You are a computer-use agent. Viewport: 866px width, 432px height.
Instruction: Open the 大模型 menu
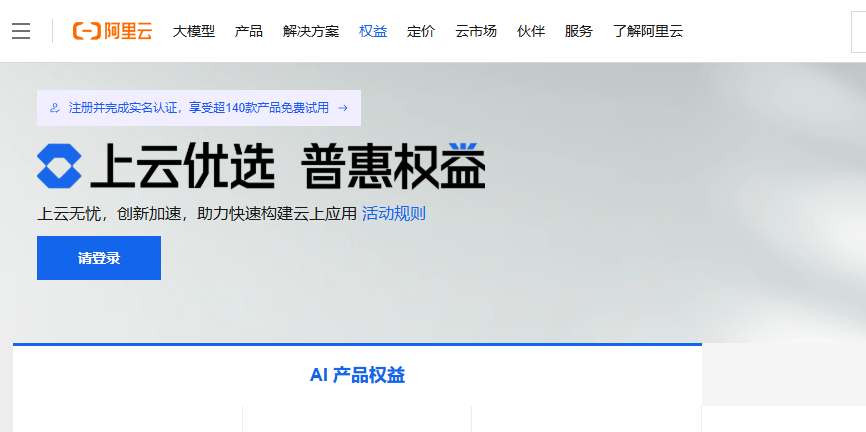coord(193,31)
